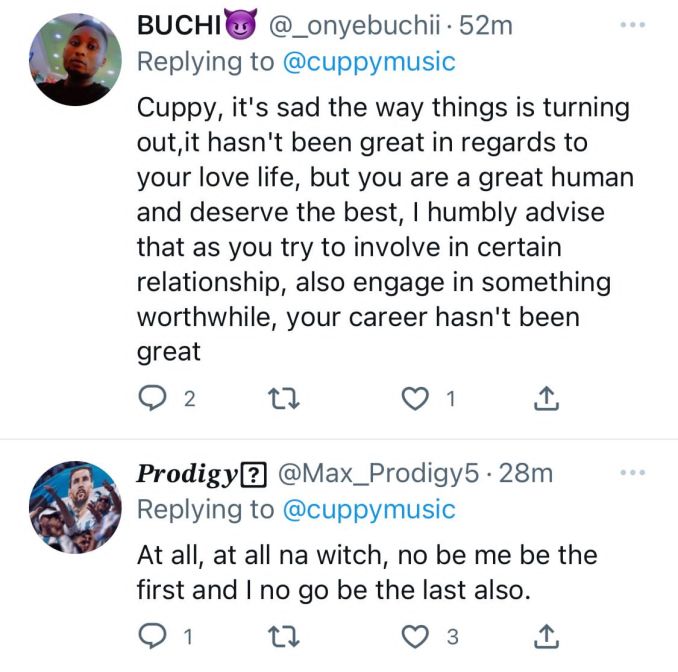Open @cuppymusic mention in BUCHI's reply

[x=369, y=62]
